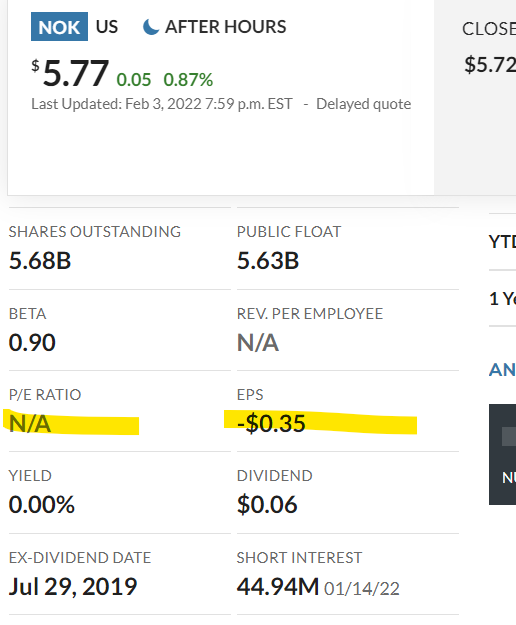
Task: Click the highlighted P/E Ratio N/A
Action: tap(30, 424)
